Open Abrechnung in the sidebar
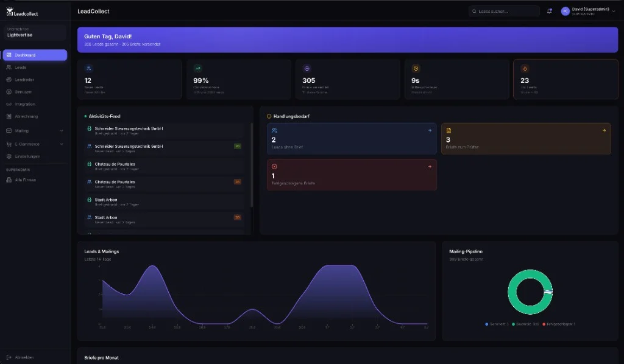624x364 pixels. pos(35,116)
